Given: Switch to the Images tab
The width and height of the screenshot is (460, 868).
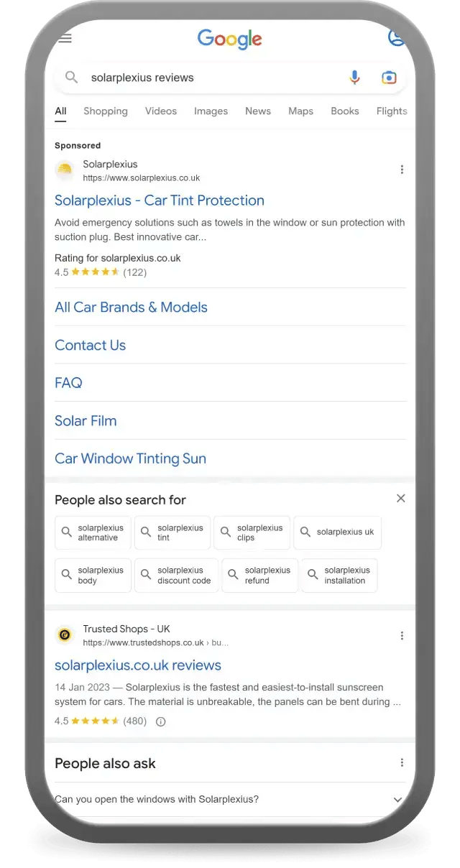Looking at the screenshot, I should 211,111.
